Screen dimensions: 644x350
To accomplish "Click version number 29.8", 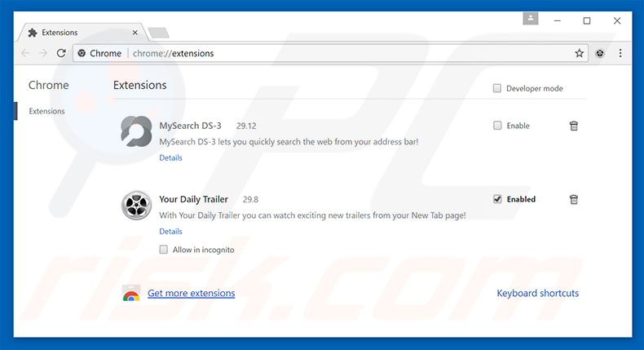I will (250, 199).
